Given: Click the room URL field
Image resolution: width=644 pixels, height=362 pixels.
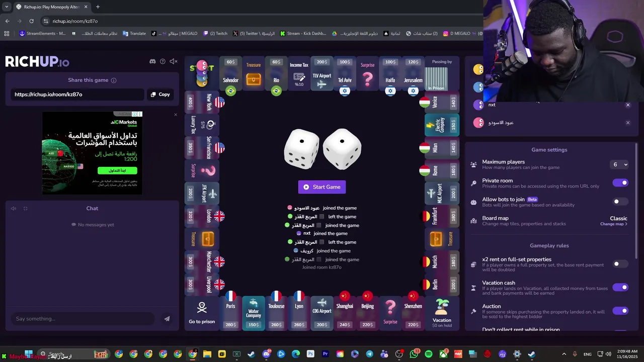Looking at the screenshot, I should [77, 95].
